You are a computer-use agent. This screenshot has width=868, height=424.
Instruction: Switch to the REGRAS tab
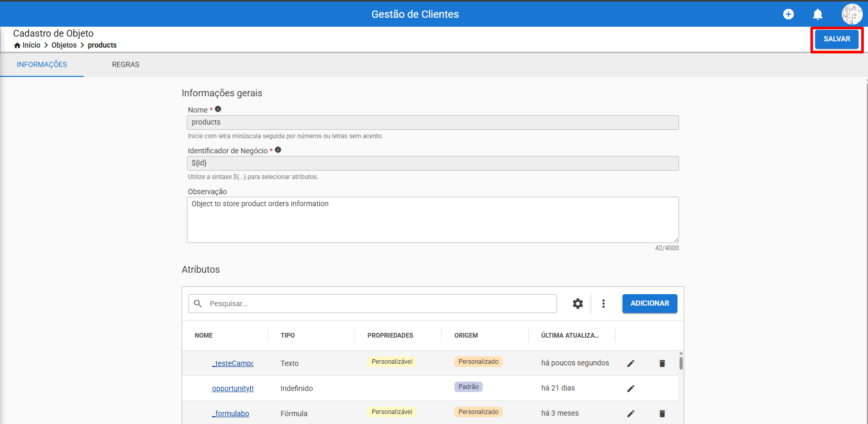pos(126,64)
